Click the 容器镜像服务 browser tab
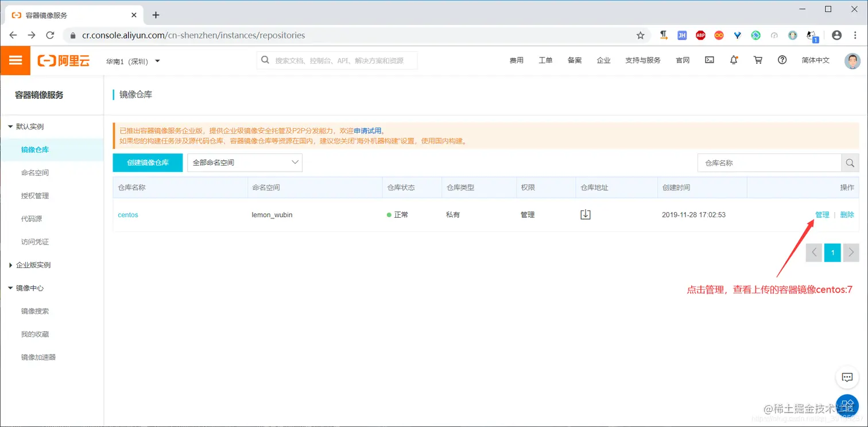The image size is (868, 427). pyautogui.click(x=73, y=15)
